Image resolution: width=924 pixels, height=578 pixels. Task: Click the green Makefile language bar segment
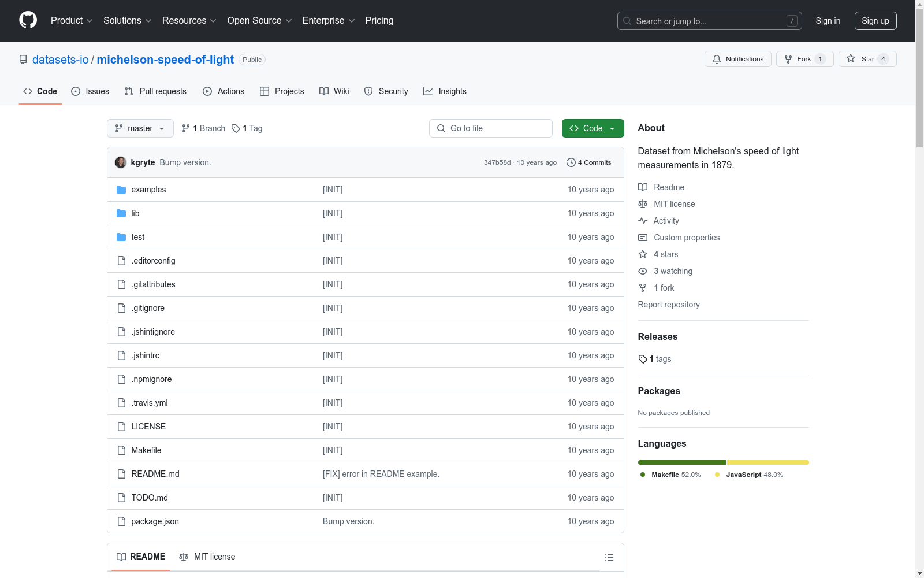pos(682,462)
